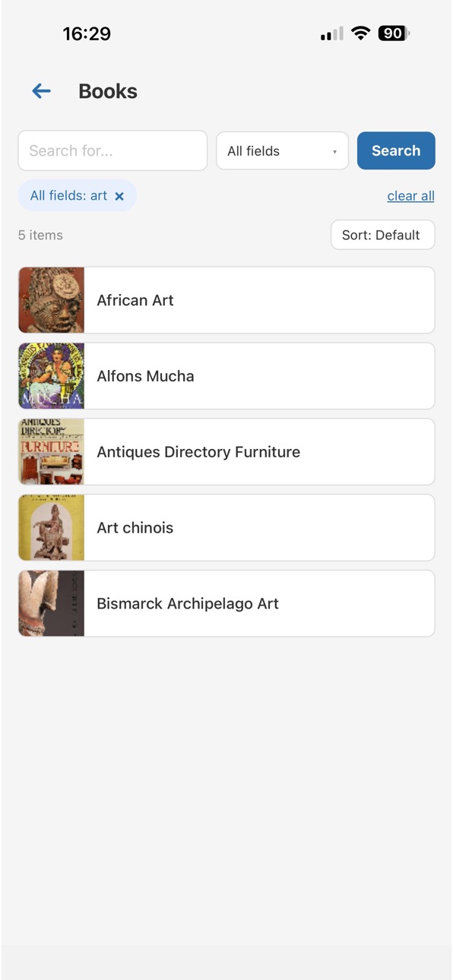Tap the cellular signal bars icon
The height and width of the screenshot is (980, 453).
click(x=331, y=33)
